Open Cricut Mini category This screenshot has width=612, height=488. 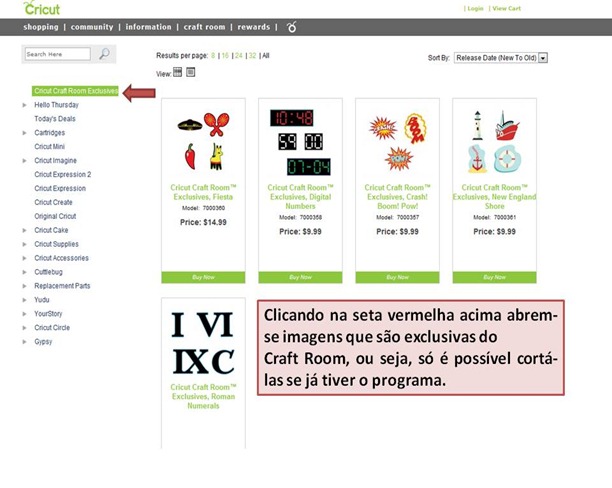pyautogui.click(x=50, y=146)
